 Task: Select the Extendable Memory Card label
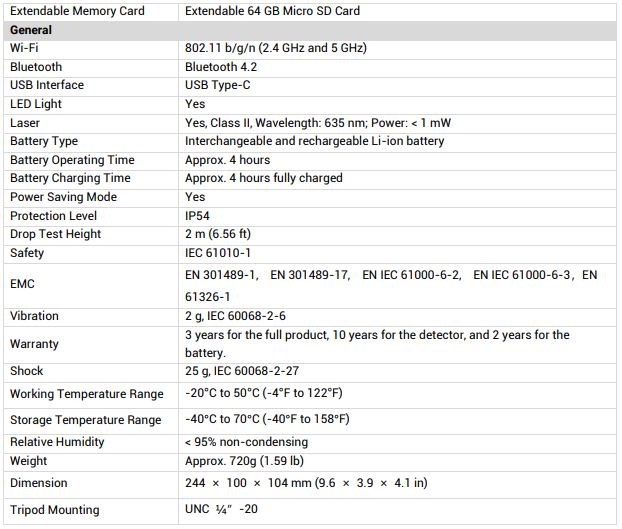coord(77,11)
